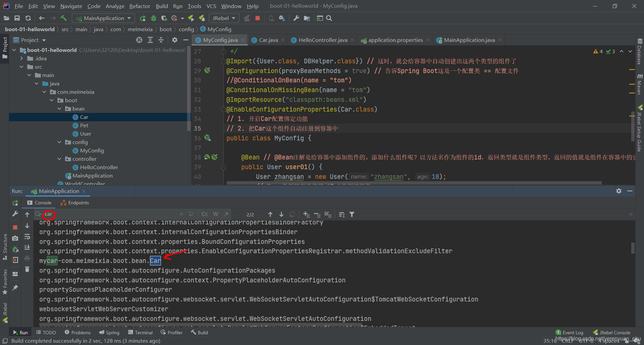The width and height of the screenshot is (644, 345).
Task: Click the warnings indicator in editor
Action: [598, 51]
